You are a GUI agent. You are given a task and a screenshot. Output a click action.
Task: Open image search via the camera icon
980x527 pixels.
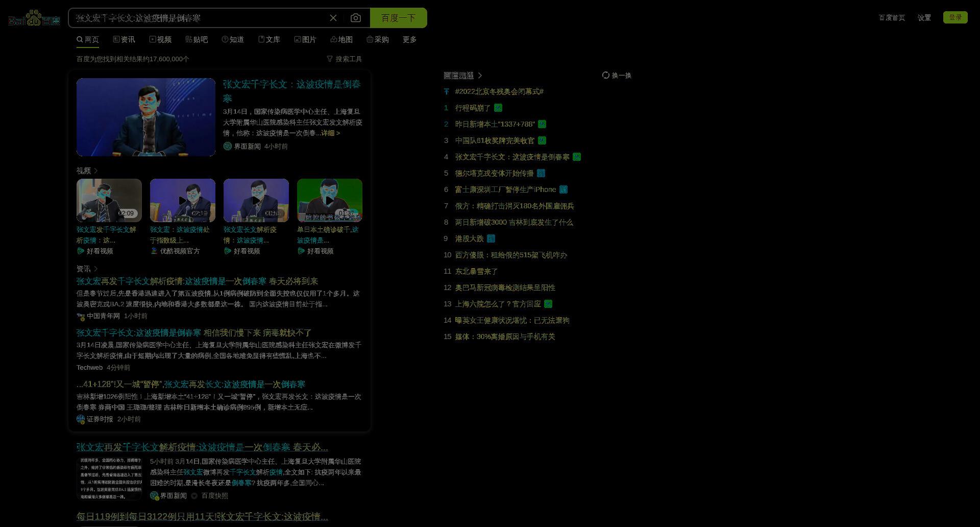coord(356,18)
